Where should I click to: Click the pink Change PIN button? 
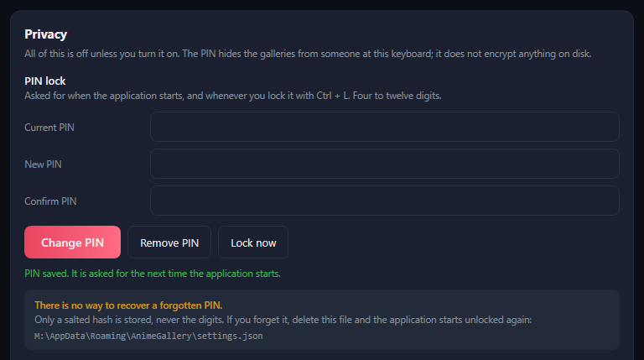tap(72, 243)
